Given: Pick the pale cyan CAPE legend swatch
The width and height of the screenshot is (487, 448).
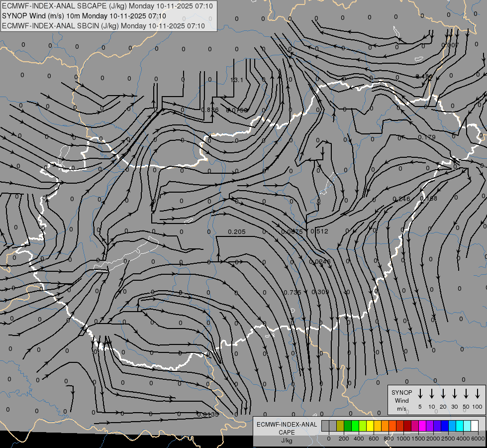Looking at the screenshot, I should [467, 426].
